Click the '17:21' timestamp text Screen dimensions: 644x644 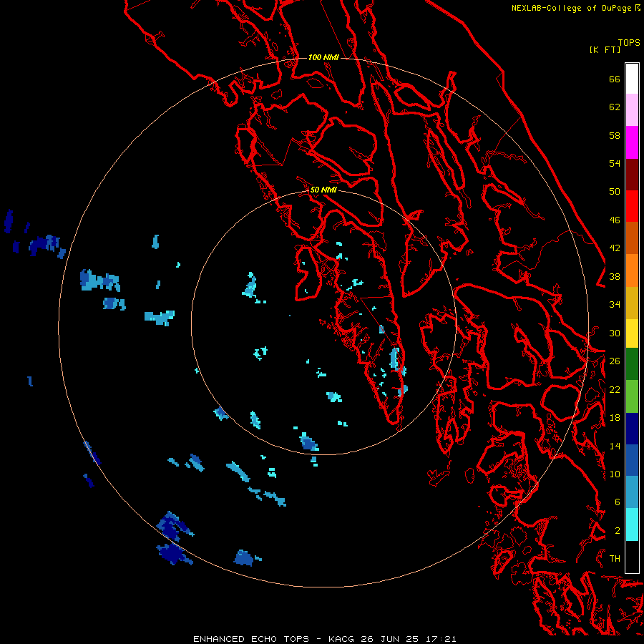click(x=439, y=639)
